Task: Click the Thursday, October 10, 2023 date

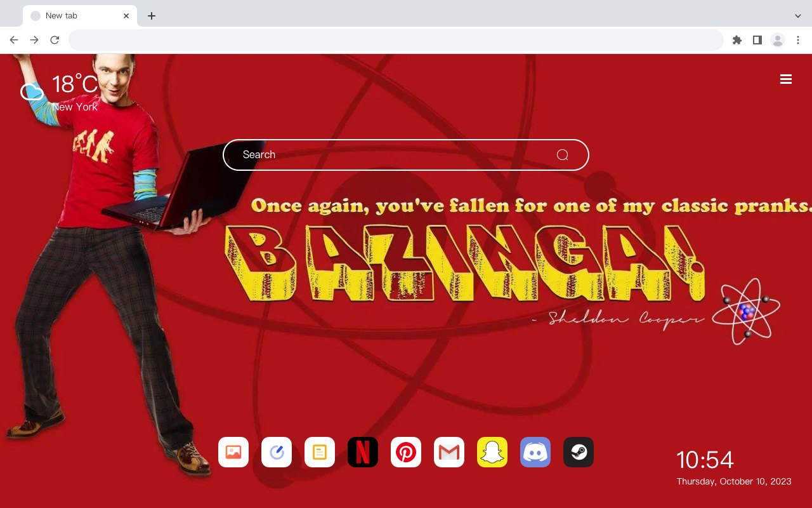Action: (734, 482)
